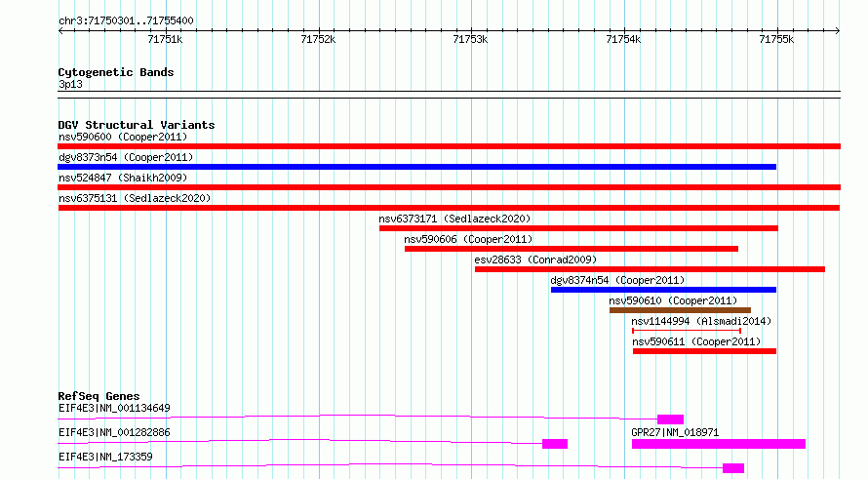Open the EIF4E3|NM_001282886 gene label
This screenshot has width=868, height=479.
[x=114, y=432]
